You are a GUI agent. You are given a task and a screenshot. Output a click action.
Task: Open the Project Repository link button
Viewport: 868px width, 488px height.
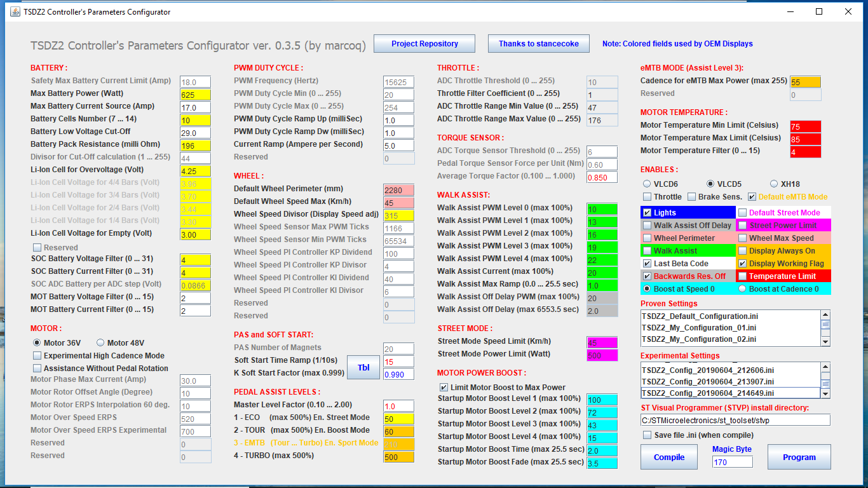click(424, 44)
